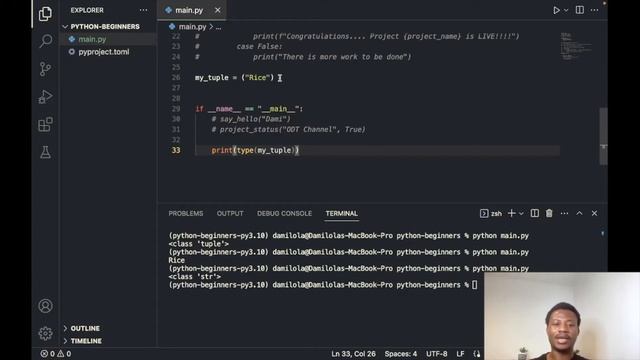Screen dimensions: 640x360
Task: Change the UTF-8 encoding setting
Action: coord(437,354)
